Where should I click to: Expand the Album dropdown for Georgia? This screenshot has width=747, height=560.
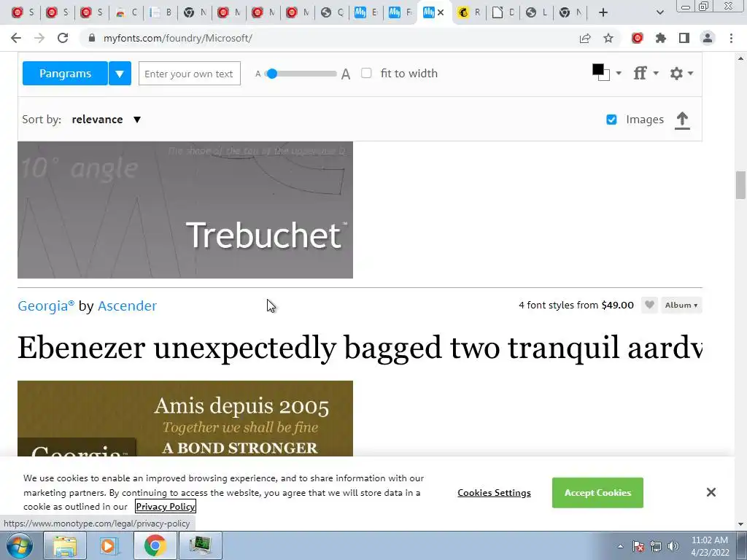click(x=681, y=305)
